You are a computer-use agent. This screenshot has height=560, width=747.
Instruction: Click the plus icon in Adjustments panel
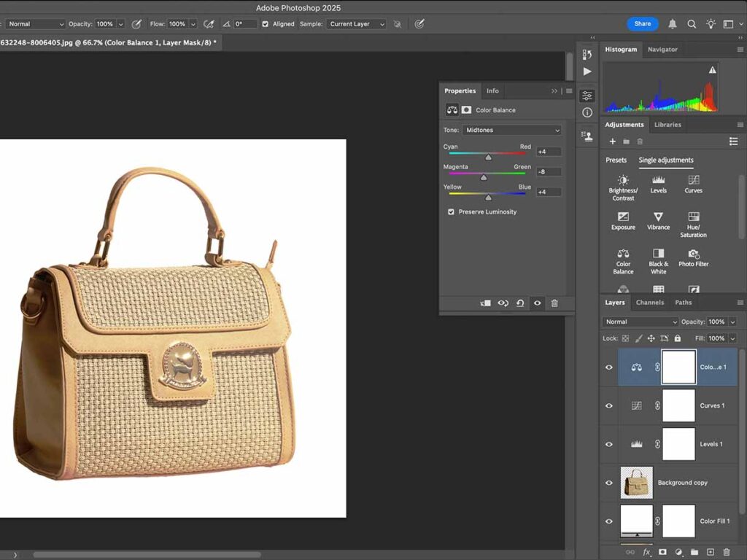click(613, 141)
